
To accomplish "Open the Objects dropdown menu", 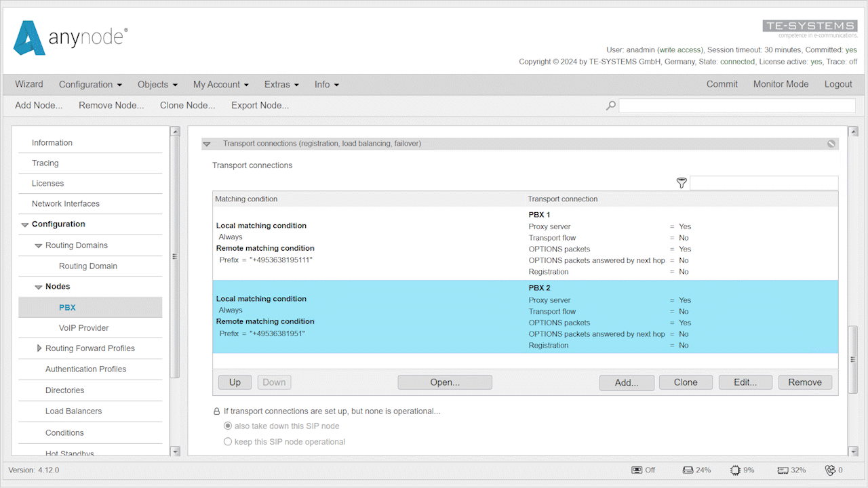I will (x=157, y=85).
